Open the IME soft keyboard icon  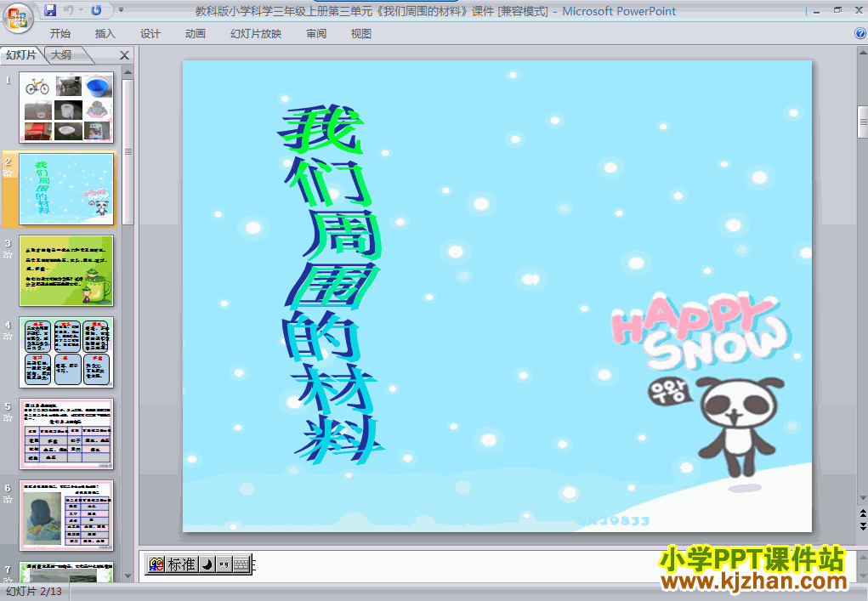pos(241,564)
